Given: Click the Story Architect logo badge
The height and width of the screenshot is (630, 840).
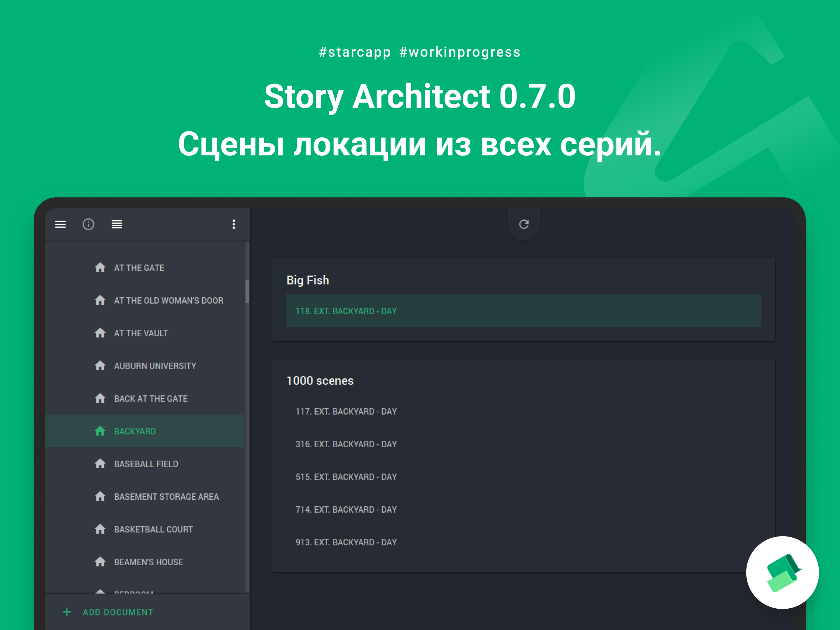Looking at the screenshot, I should pos(783,573).
